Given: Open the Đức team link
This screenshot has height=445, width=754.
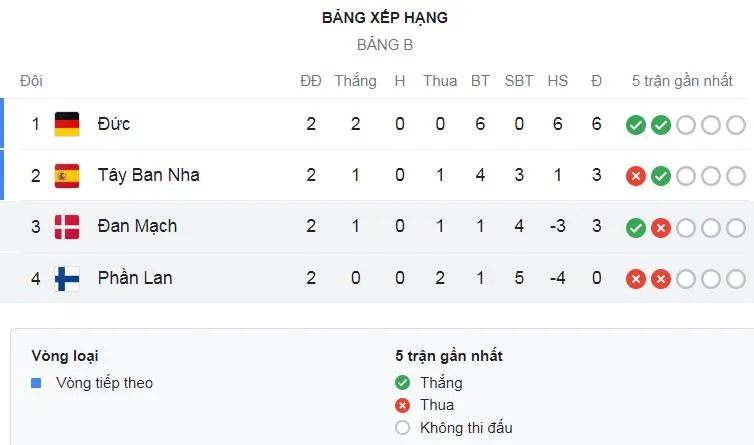Looking at the screenshot, I should tap(114, 124).
